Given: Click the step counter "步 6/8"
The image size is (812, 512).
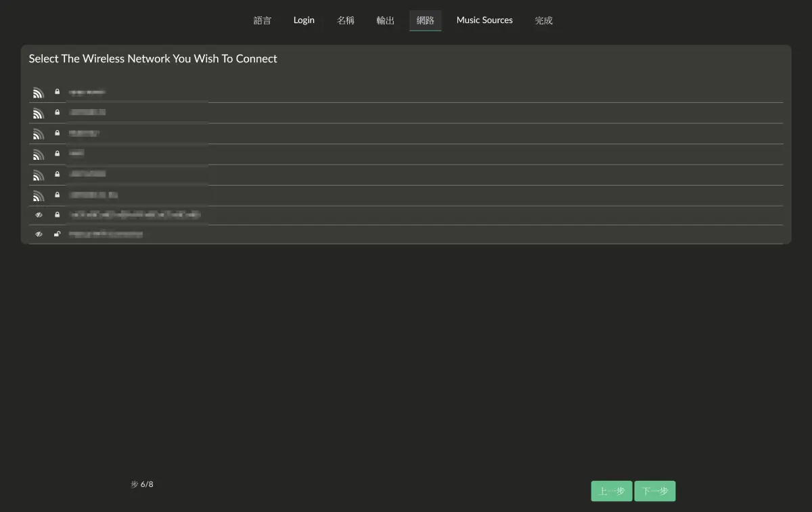Looking at the screenshot, I should point(142,484).
